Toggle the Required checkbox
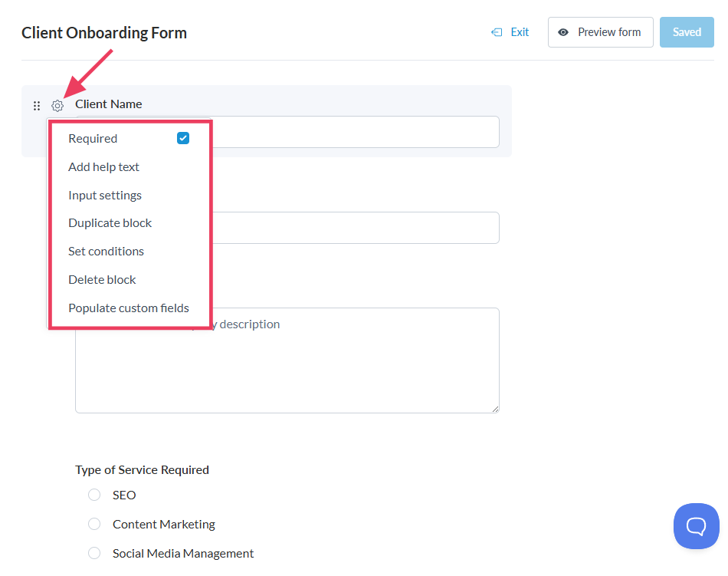Screen dimensions: 728x576 pyautogui.click(x=183, y=138)
